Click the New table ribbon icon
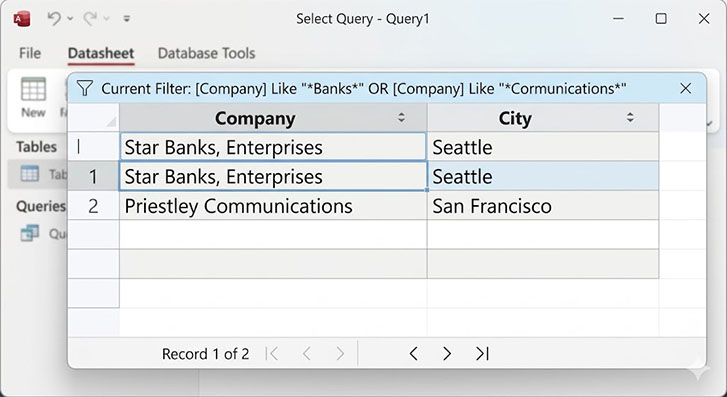This screenshot has width=727, height=397. coord(33,97)
